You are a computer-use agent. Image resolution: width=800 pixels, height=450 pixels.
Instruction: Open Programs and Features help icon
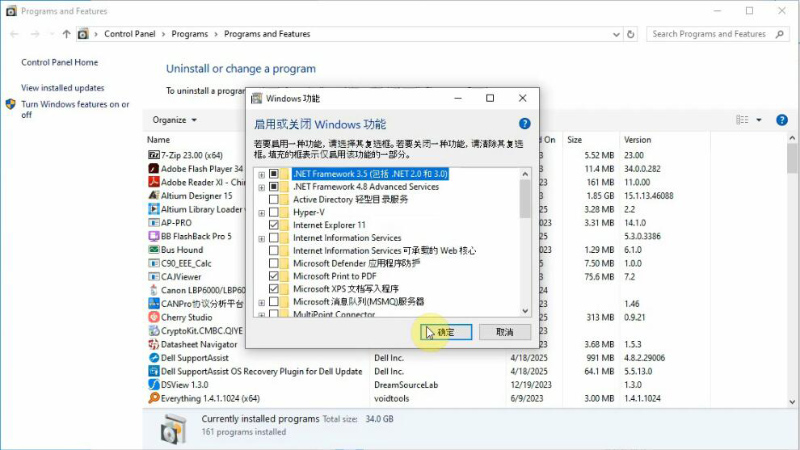pyautogui.click(x=781, y=120)
